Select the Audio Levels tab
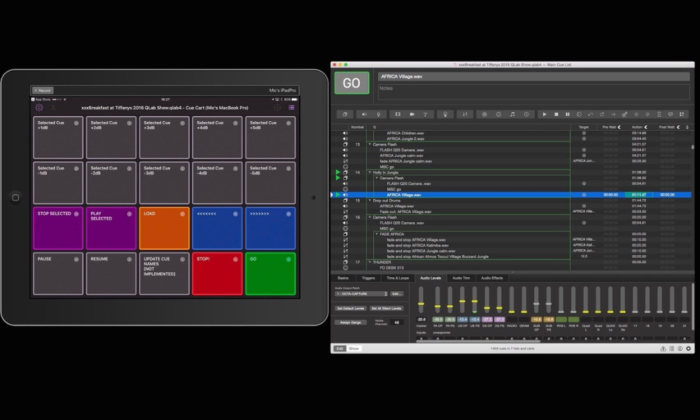Screen dimensions: 700x420 (430, 278)
